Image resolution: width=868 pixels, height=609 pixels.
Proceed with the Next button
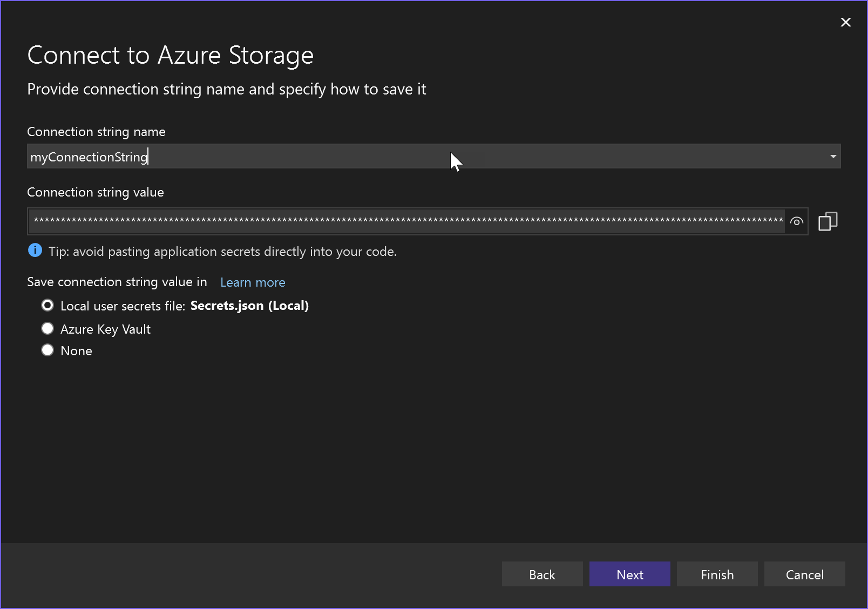[629, 574]
